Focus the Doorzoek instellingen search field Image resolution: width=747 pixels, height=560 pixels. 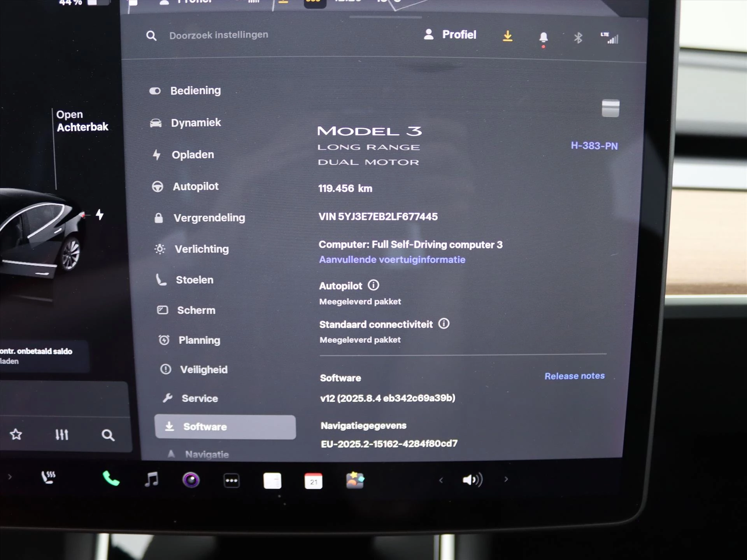coord(219,35)
